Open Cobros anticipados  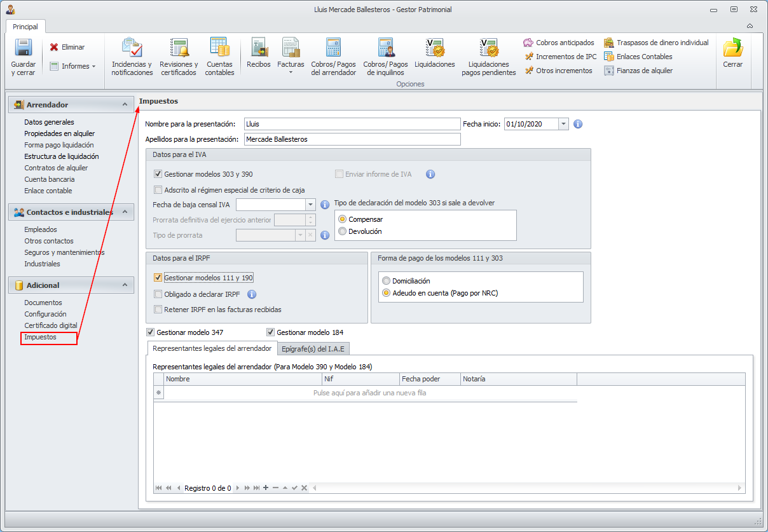click(x=559, y=43)
